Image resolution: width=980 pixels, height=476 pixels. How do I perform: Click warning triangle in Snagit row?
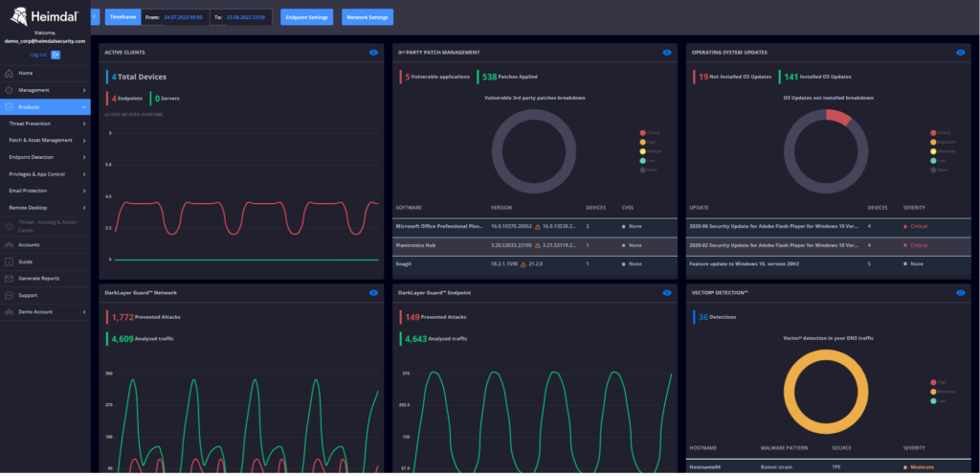[x=523, y=264]
